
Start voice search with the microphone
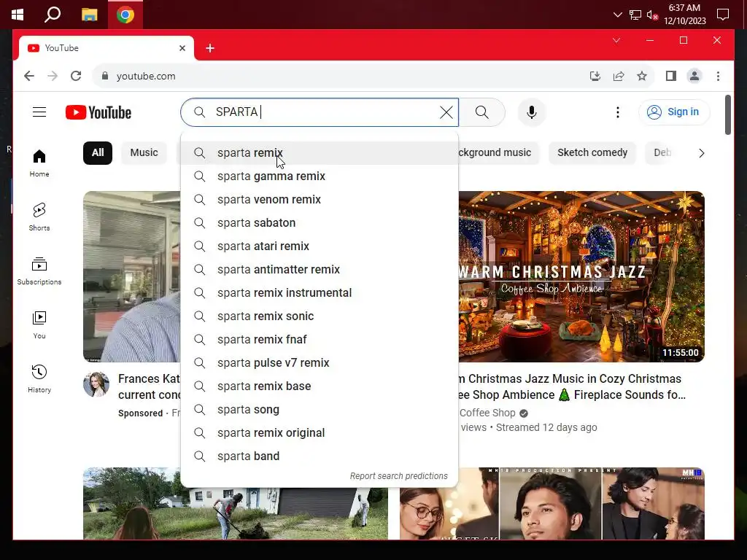pos(532,112)
